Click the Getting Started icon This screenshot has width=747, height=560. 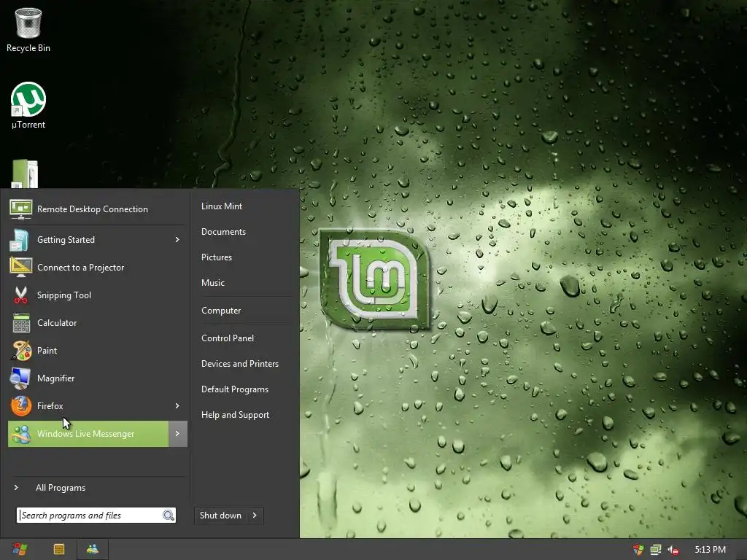coord(20,239)
